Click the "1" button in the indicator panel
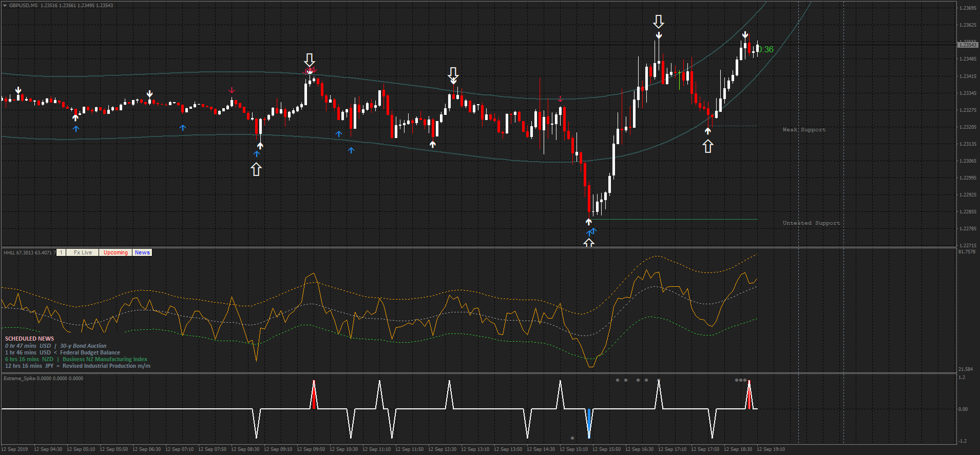The width and height of the screenshot is (980, 455). pyautogui.click(x=61, y=252)
